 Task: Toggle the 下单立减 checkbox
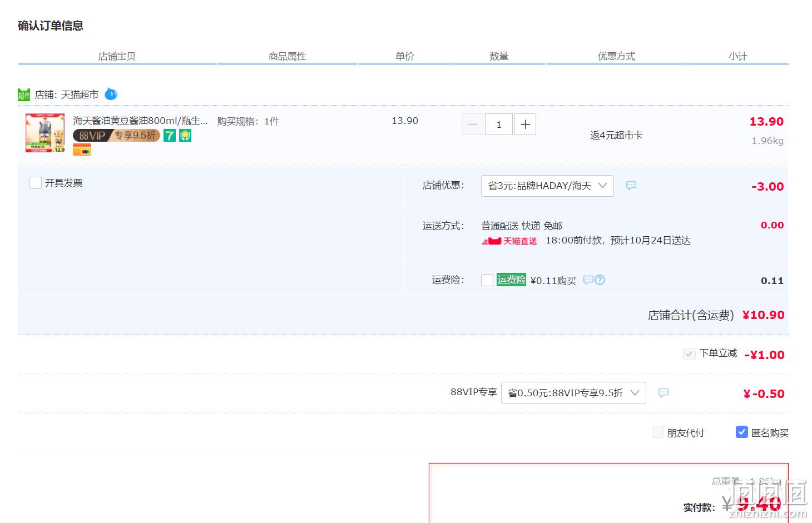(689, 354)
